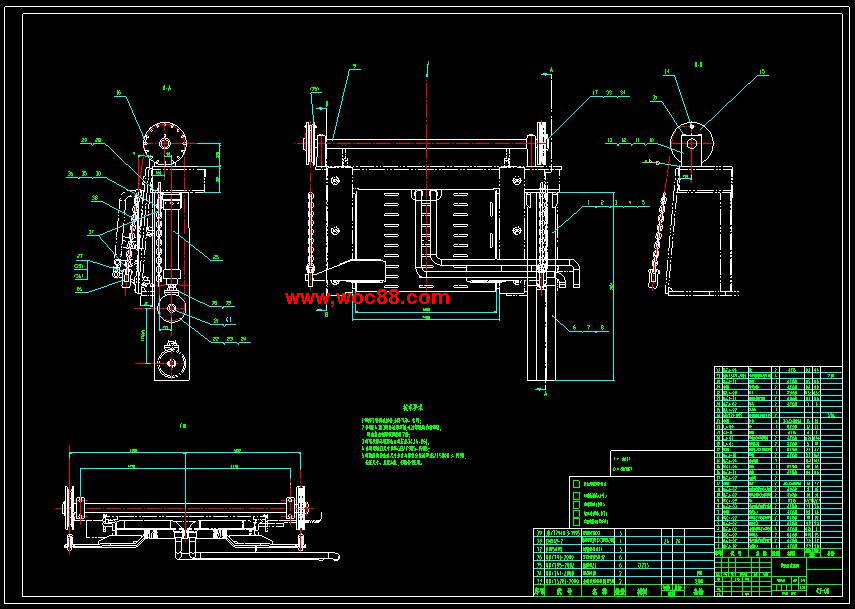Select the green technical requirements heading
Screen dimensions: 855x609
point(413,407)
